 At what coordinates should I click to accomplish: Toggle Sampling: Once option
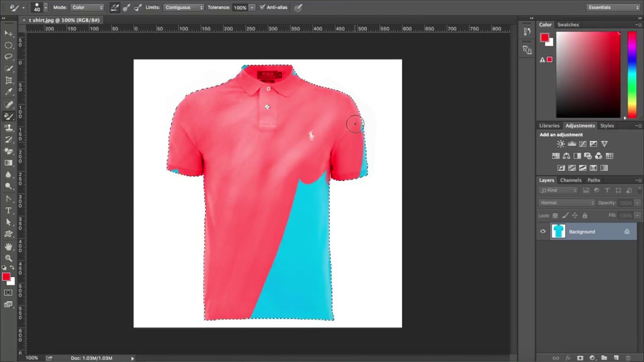tap(126, 8)
